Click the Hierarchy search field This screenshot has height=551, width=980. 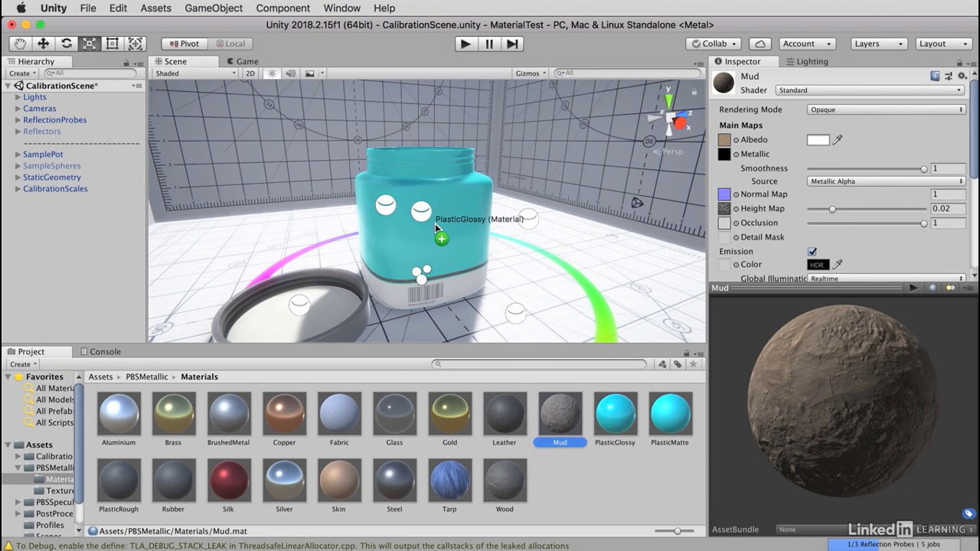coord(91,73)
